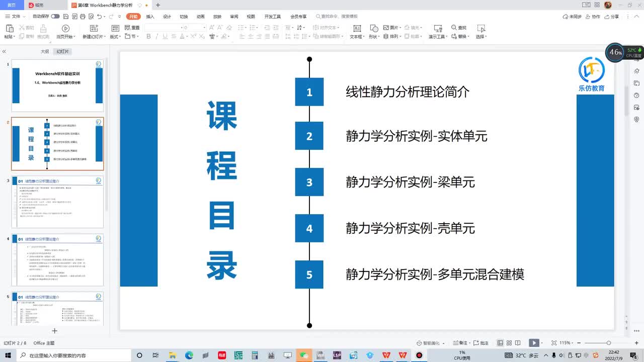Click the Windows Start button
Image resolution: width=644 pixels, height=362 pixels.
[8, 355]
